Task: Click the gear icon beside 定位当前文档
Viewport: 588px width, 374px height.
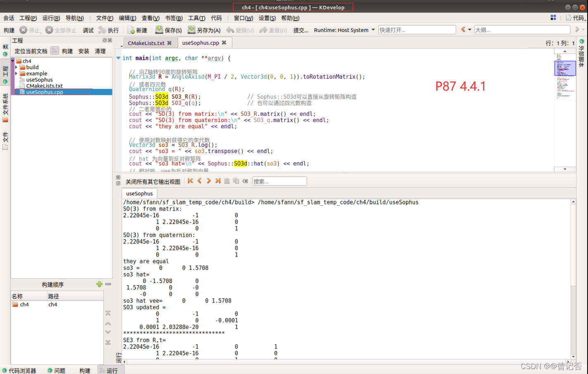Action: coord(55,50)
